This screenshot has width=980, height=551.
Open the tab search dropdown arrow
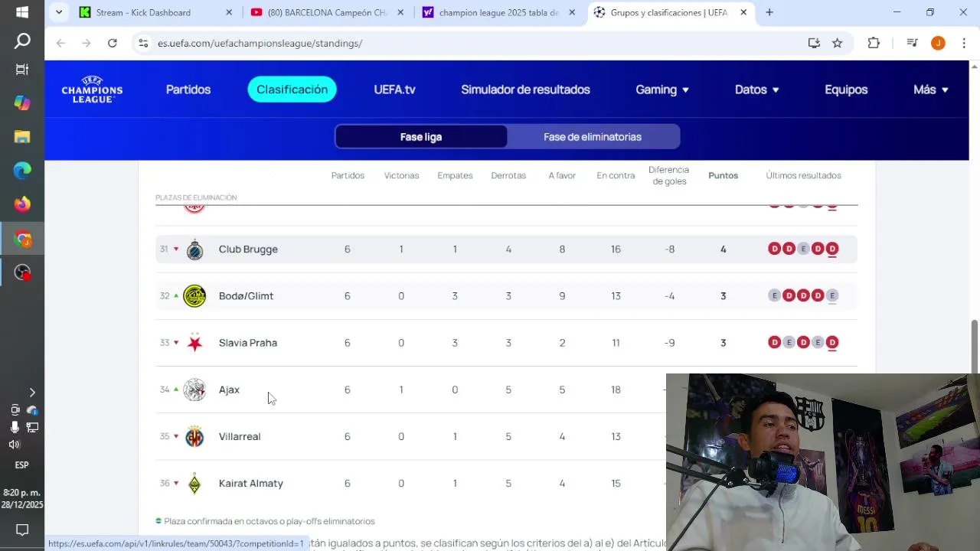[59, 12]
